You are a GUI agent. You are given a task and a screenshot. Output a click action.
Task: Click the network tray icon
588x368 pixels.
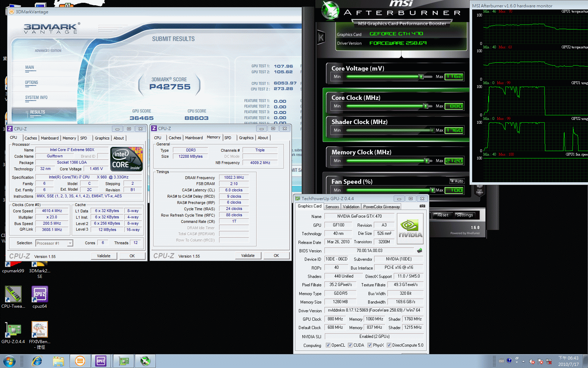point(549,361)
